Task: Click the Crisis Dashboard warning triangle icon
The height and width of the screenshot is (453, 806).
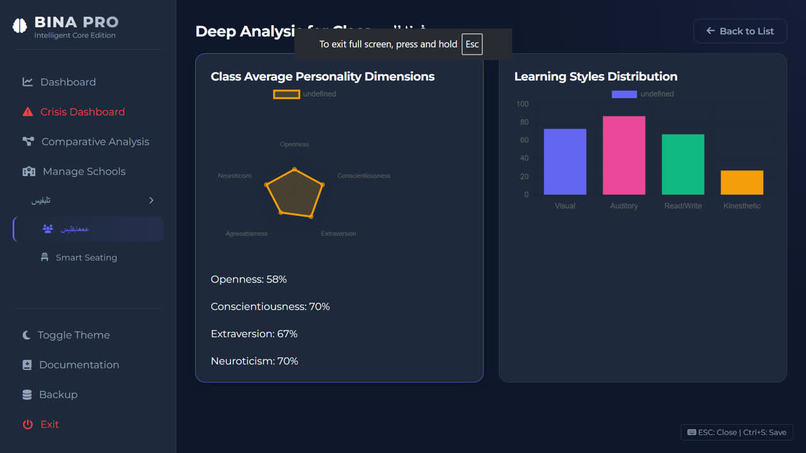Action: (x=28, y=112)
